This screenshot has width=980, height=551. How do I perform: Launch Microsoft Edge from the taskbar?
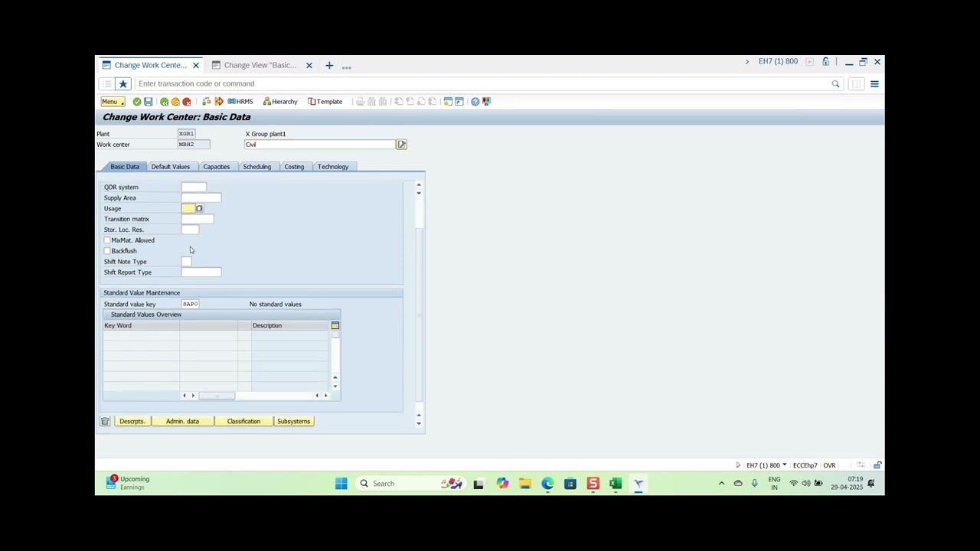547,484
